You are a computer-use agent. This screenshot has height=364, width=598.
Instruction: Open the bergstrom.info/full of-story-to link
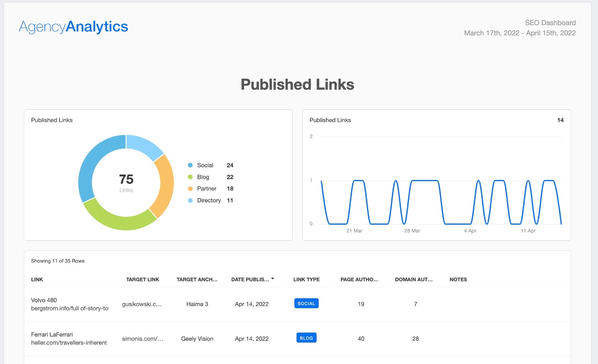[x=70, y=308]
